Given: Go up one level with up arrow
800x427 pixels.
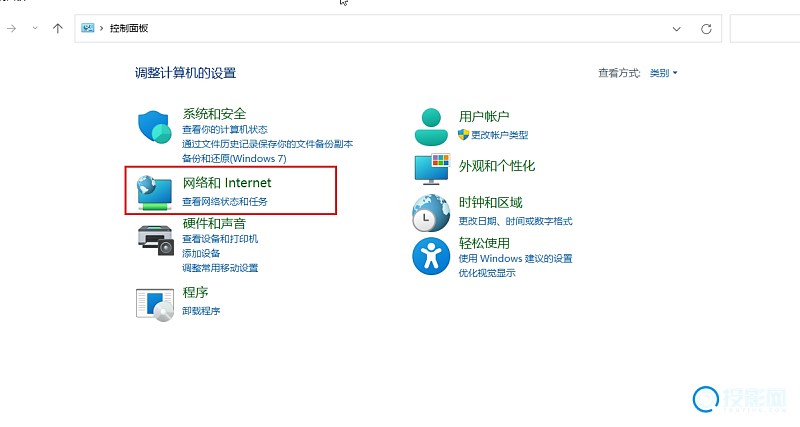Looking at the screenshot, I should (x=58, y=29).
